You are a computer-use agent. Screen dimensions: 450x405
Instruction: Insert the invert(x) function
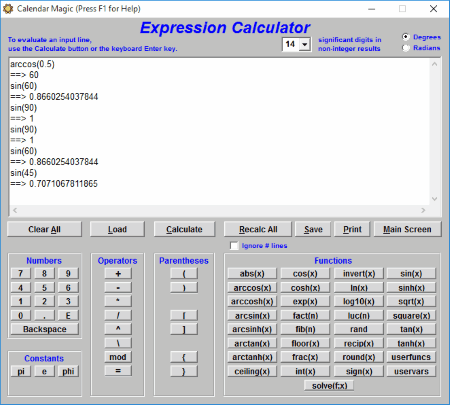coord(359,274)
